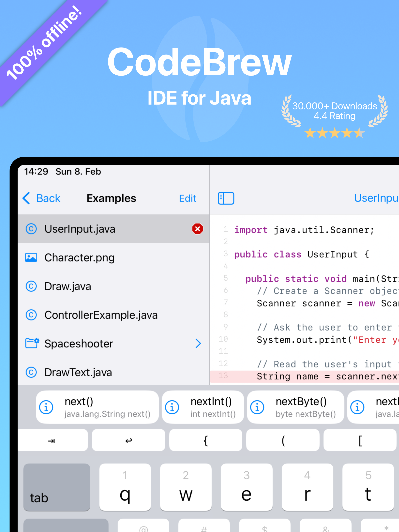The image size is (399, 532).
Task: Insert an opening parenthesis
Action: click(x=283, y=440)
